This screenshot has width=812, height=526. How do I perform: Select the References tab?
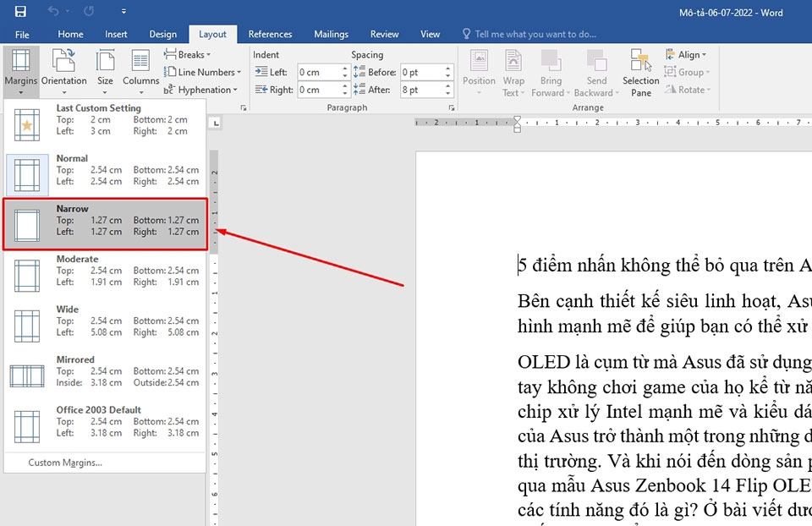[x=270, y=34]
